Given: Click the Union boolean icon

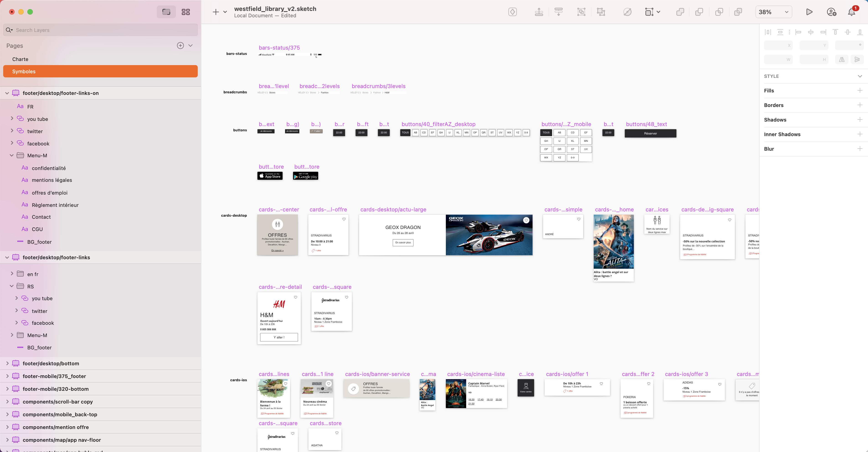Looking at the screenshot, I should pos(680,12).
